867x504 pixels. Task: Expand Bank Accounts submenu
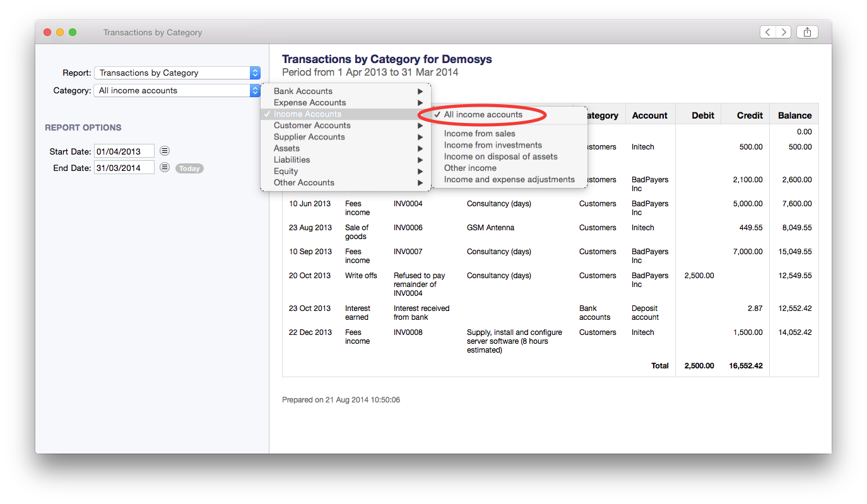click(x=346, y=91)
